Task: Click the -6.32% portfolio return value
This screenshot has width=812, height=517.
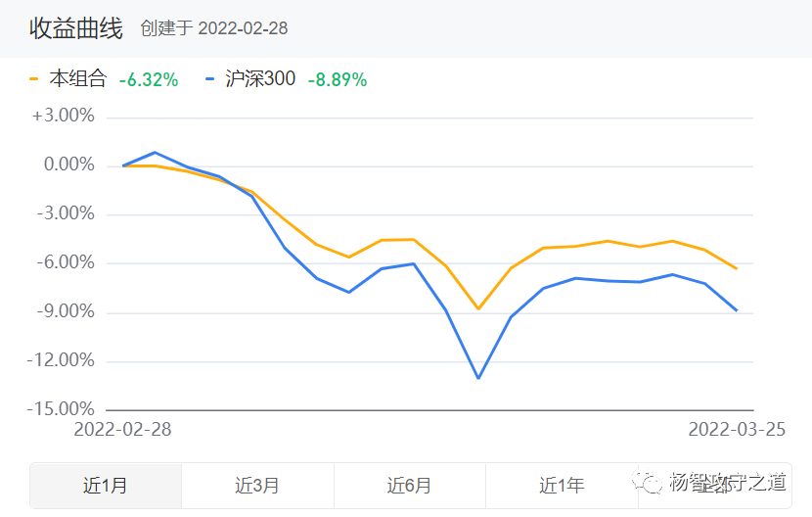Action: tap(149, 80)
